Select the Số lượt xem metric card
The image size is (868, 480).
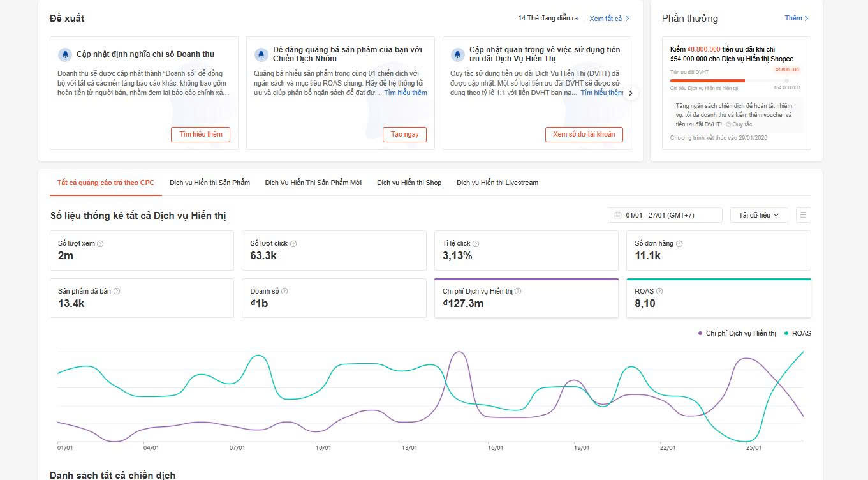tap(142, 250)
